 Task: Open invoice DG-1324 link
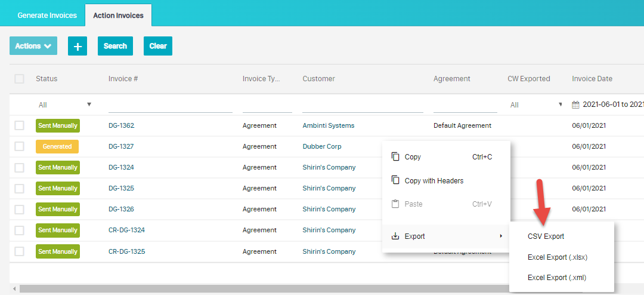pyautogui.click(x=121, y=167)
